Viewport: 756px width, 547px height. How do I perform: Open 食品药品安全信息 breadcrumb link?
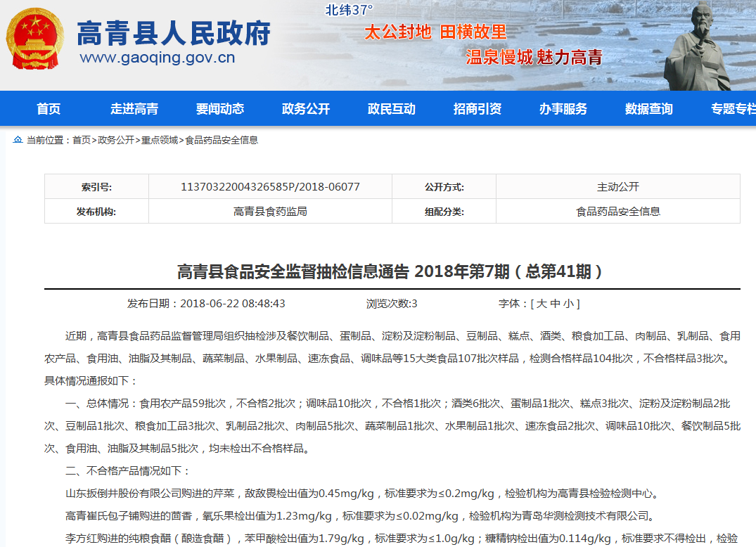(x=222, y=140)
